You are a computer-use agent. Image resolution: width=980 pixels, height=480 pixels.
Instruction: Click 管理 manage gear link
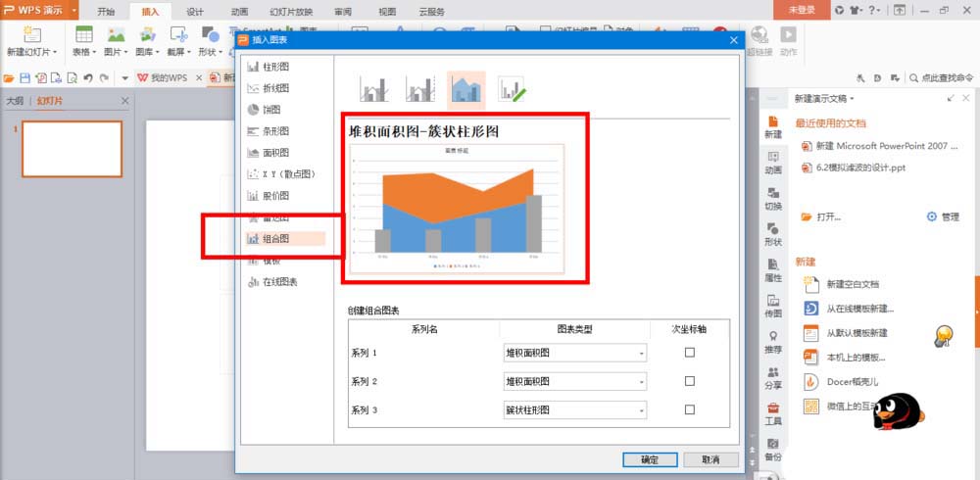click(943, 216)
